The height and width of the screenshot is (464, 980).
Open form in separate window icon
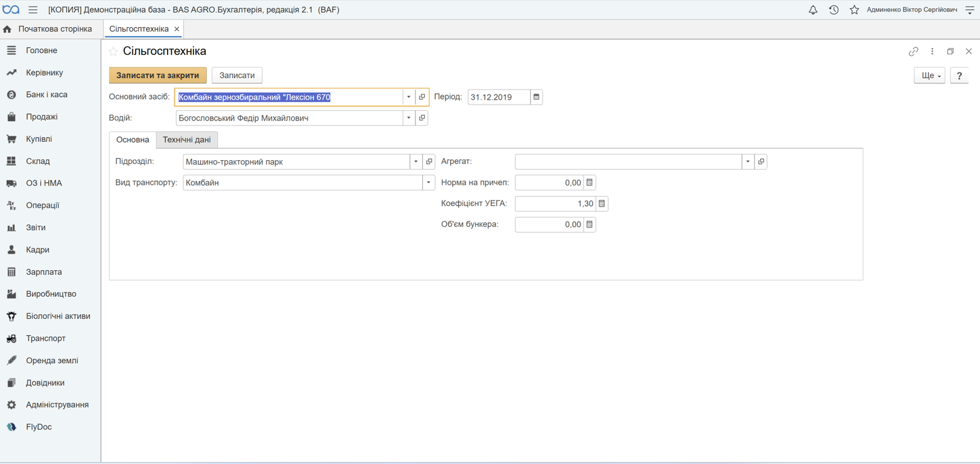(950, 52)
